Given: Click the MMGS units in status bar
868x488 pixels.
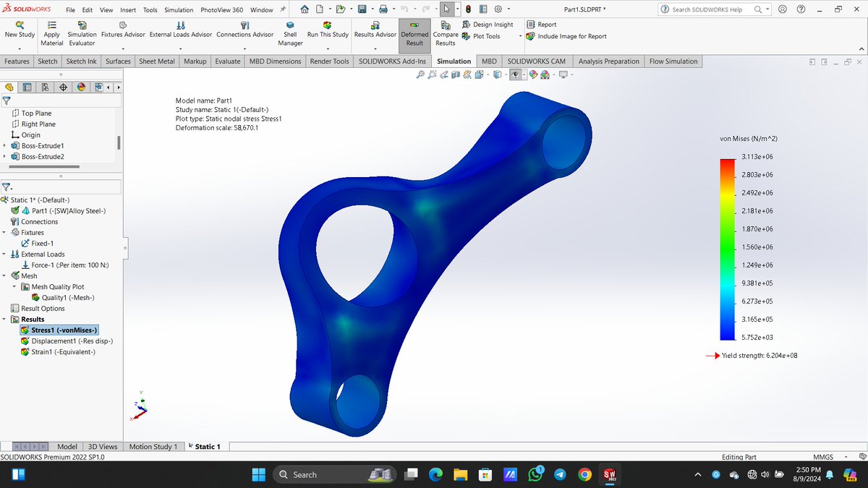Looking at the screenshot, I should coord(823,457).
